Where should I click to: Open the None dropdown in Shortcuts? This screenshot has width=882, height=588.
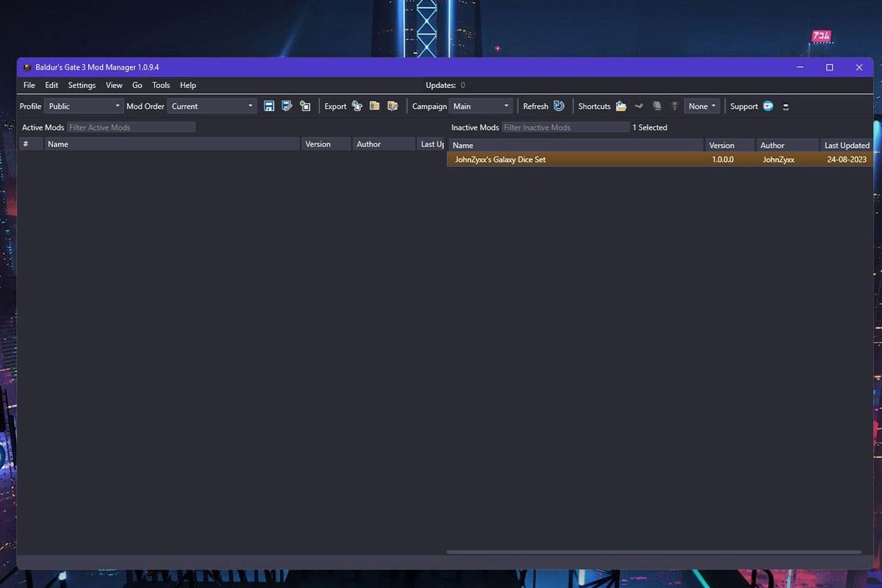(702, 106)
